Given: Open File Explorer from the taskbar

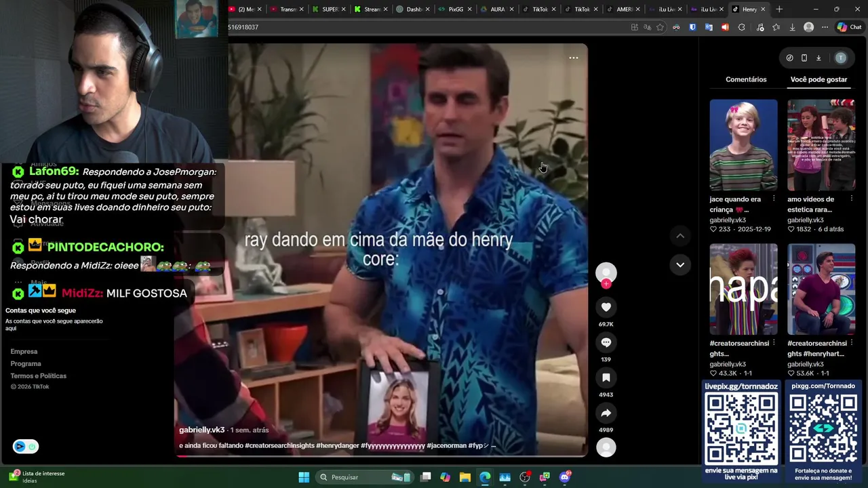Looking at the screenshot, I should [465, 477].
